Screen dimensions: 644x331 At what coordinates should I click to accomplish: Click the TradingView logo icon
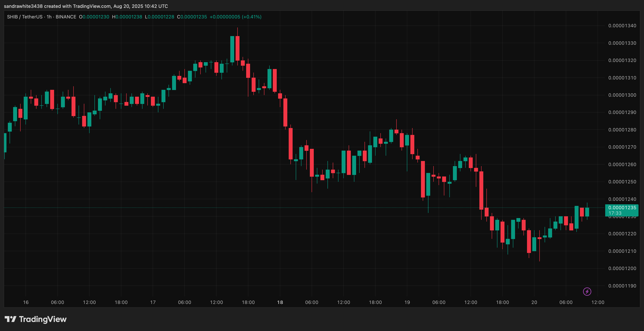[11, 319]
